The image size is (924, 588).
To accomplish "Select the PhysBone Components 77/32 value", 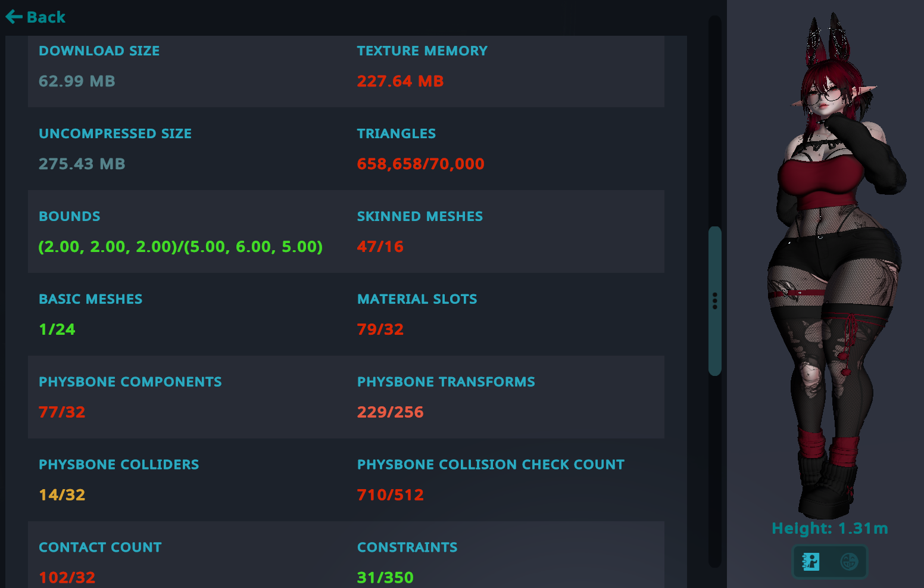I will click(62, 412).
